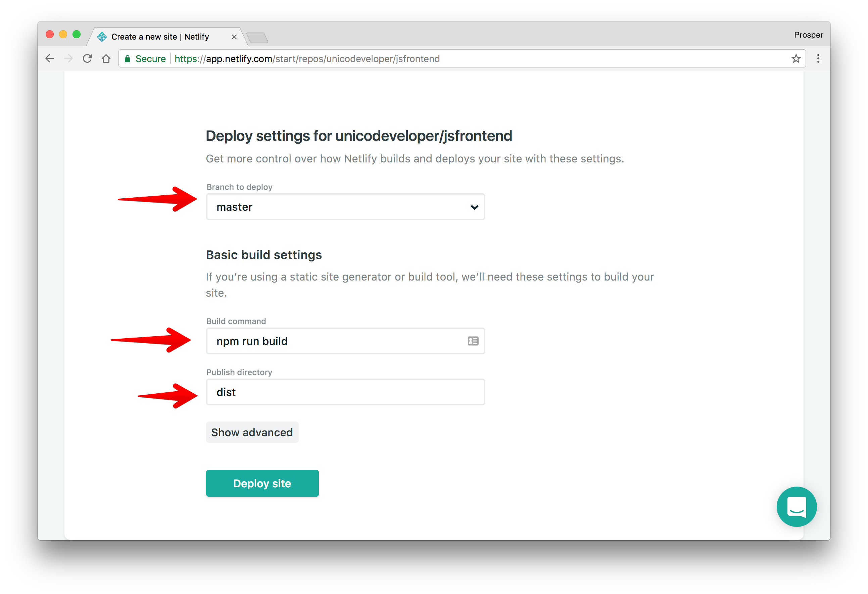Click the browser back arrow
This screenshot has width=868, height=594.
coord(50,59)
